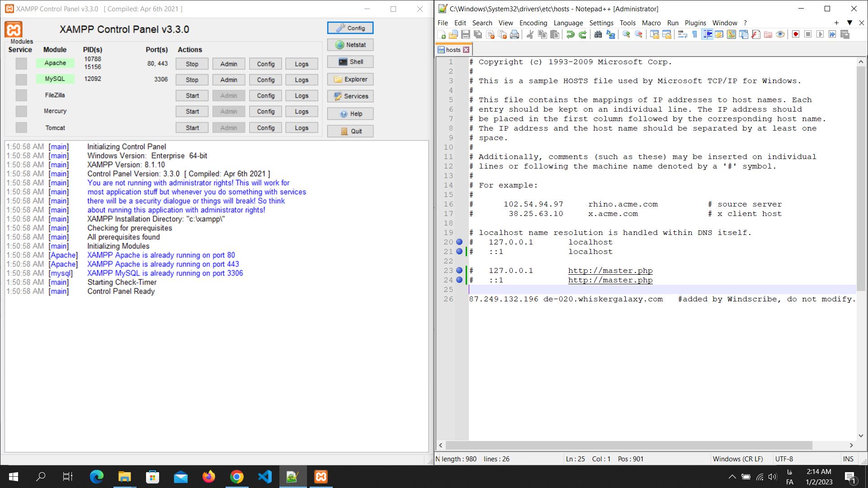The image size is (868, 488).
Task: Open the Function List toolbar icon
Action: coord(756,35)
